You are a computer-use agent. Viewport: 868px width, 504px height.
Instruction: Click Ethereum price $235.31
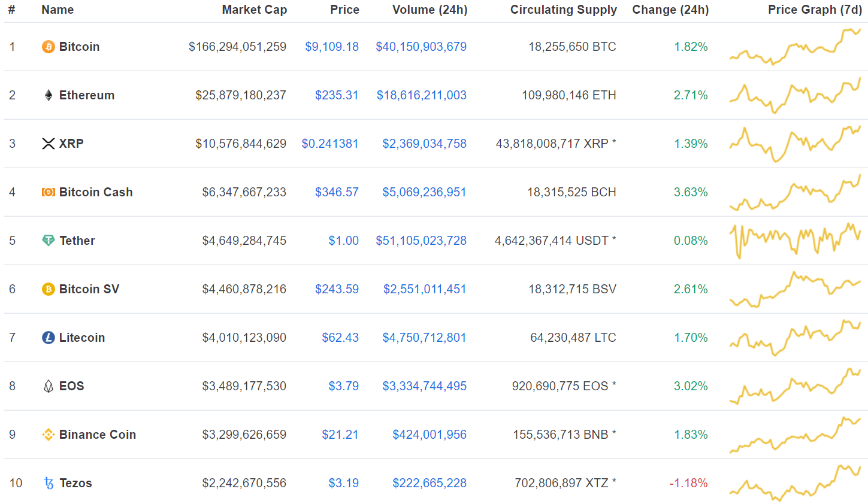pos(337,95)
